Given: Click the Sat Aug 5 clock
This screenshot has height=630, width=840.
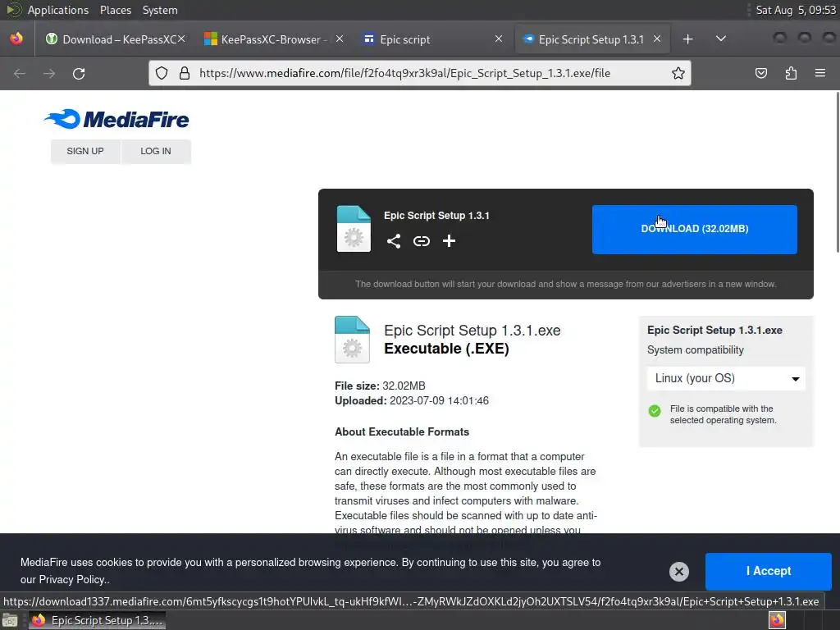Looking at the screenshot, I should pyautogui.click(x=796, y=10).
